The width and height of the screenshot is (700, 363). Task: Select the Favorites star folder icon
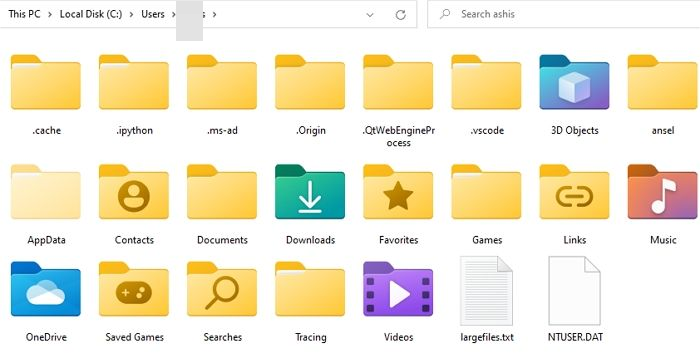click(398, 192)
